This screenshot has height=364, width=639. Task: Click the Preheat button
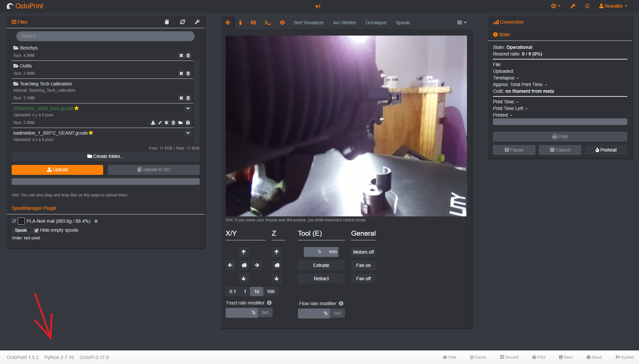coord(606,150)
